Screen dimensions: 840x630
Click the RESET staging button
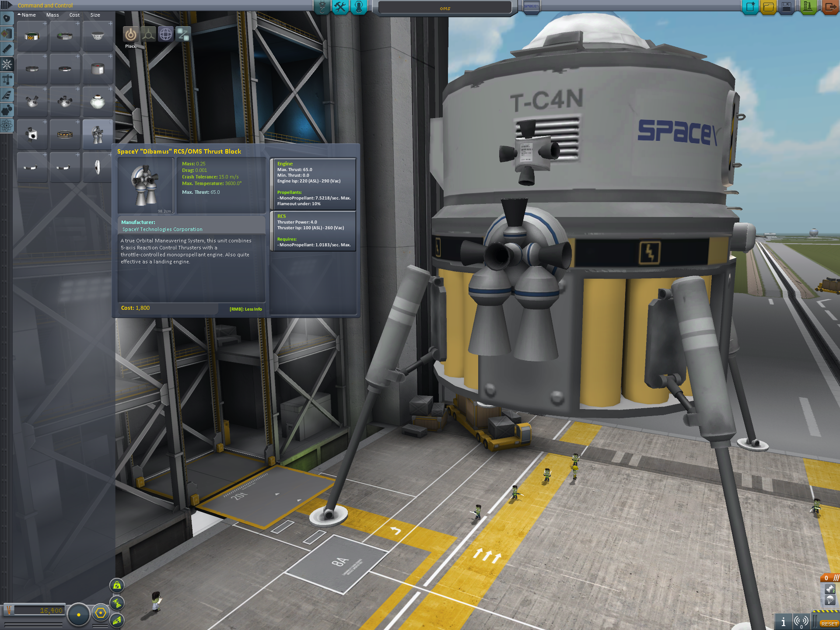(829, 623)
